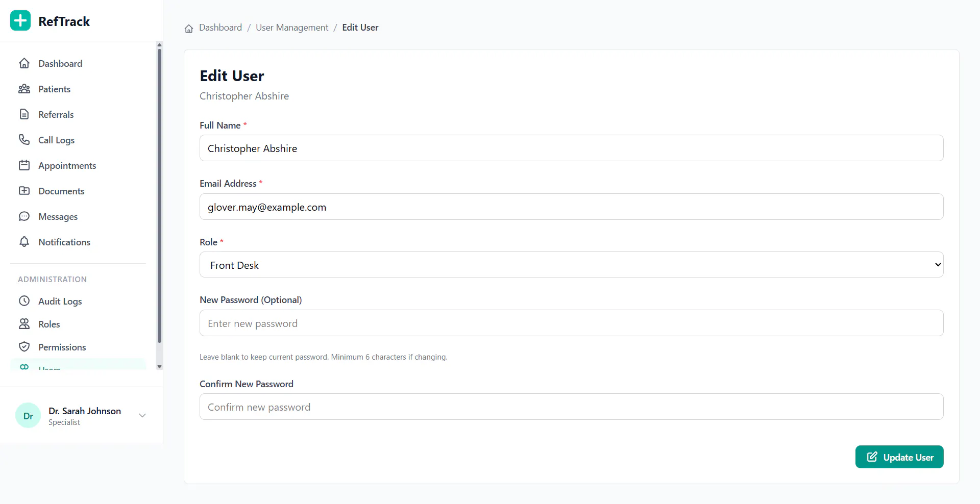980x504 pixels.
Task: Open Notifications in sidebar
Action: click(x=78, y=242)
